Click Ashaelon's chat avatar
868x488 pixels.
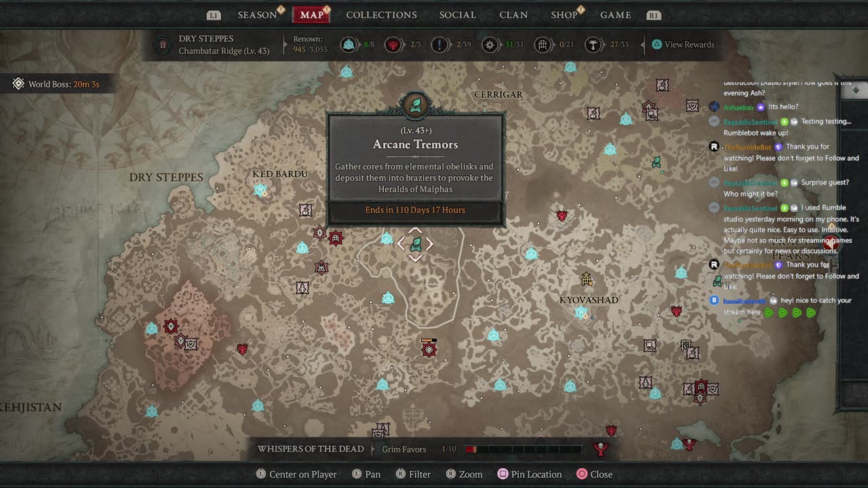point(714,106)
